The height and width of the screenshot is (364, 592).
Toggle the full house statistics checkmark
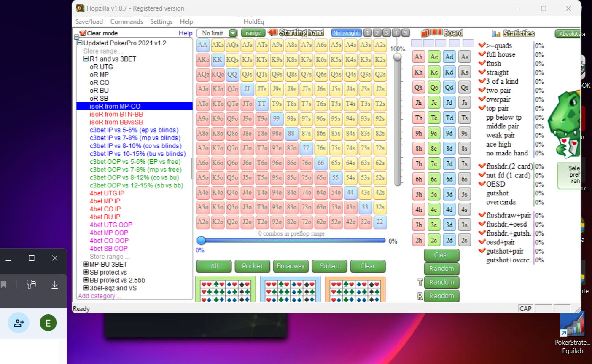click(482, 54)
